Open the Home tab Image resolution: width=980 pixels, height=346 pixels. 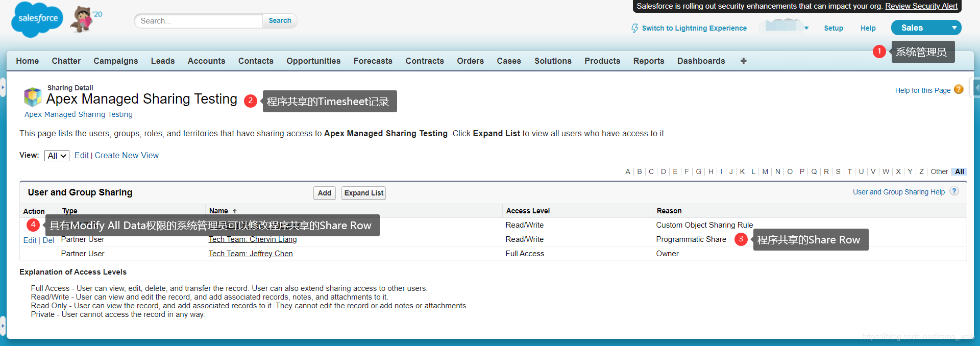pyautogui.click(x=28, y=61)
